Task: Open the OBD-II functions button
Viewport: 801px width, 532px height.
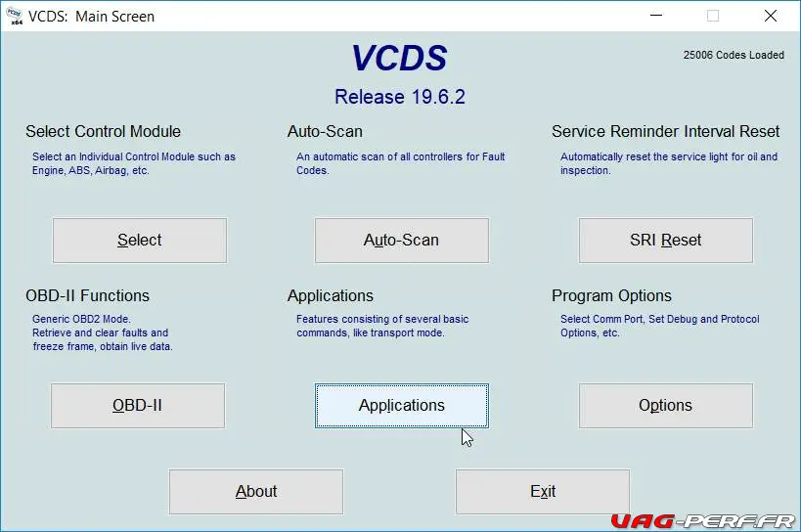Action: click(138, 406)
